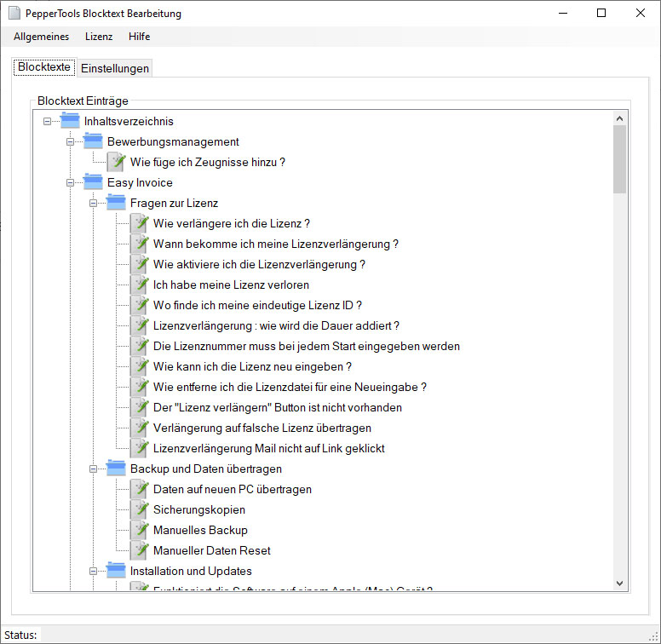Click note icon of Der "Lizenz verlängern" Button entry
The height and width of the screenshot is (644, 661).
tap(140, 407)
